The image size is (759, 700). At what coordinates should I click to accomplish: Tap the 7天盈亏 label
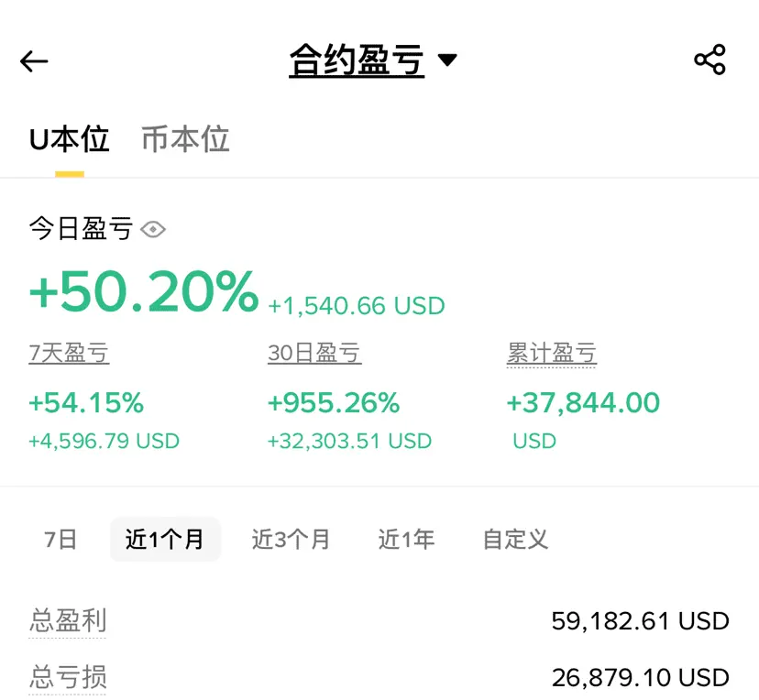tap(69, 354)
